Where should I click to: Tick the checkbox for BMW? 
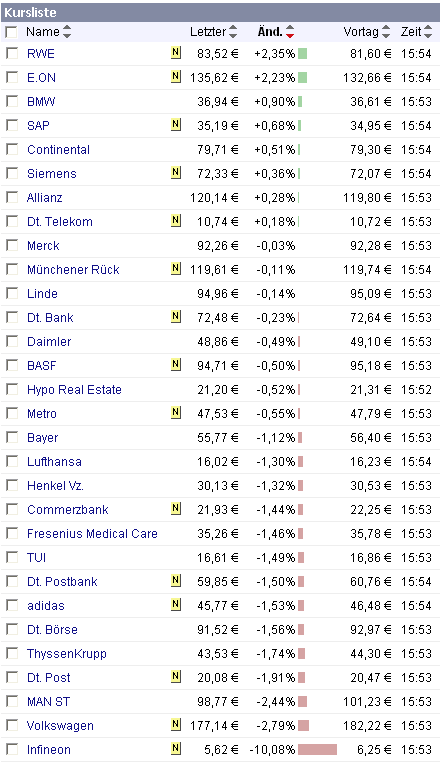click(12, 101)
